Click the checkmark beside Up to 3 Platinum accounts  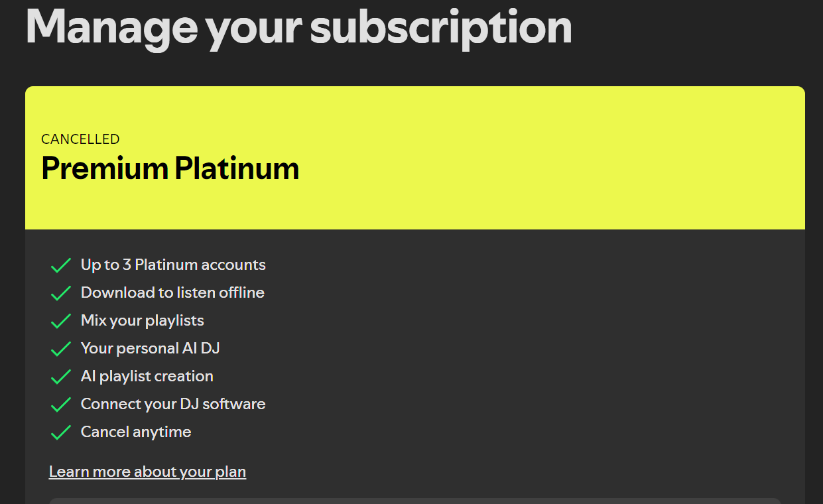60,265
